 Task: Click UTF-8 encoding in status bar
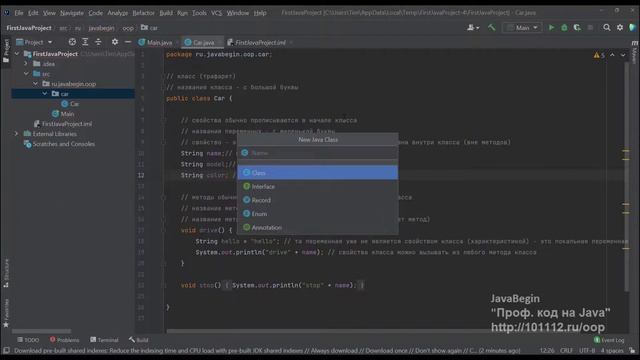click(x=587, y=350)
